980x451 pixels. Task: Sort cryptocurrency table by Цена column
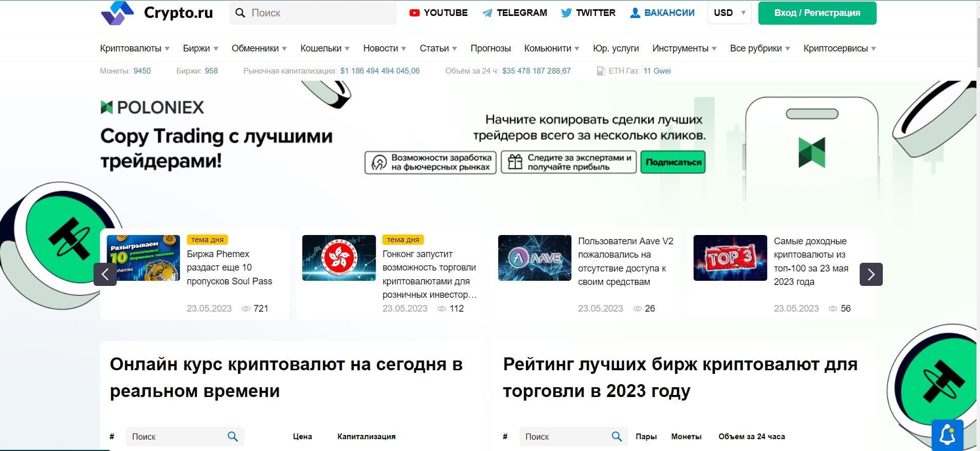(302, 437)
